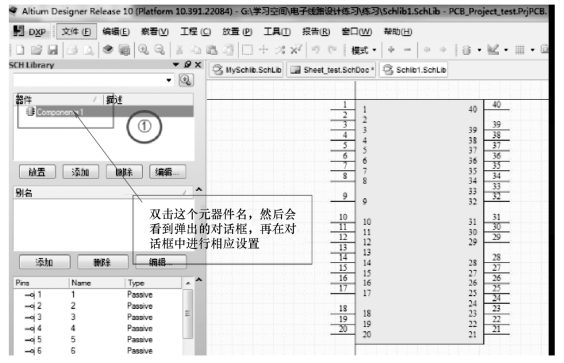Click the 添加 button under the component list
The width and height of the screenshot is (564, 363).
81,172
